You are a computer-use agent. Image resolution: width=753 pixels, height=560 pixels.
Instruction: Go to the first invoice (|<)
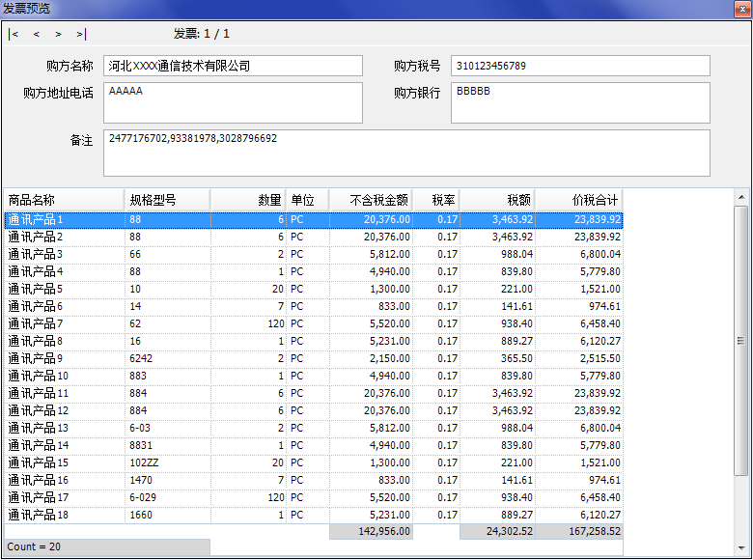(x=14, y=34)
